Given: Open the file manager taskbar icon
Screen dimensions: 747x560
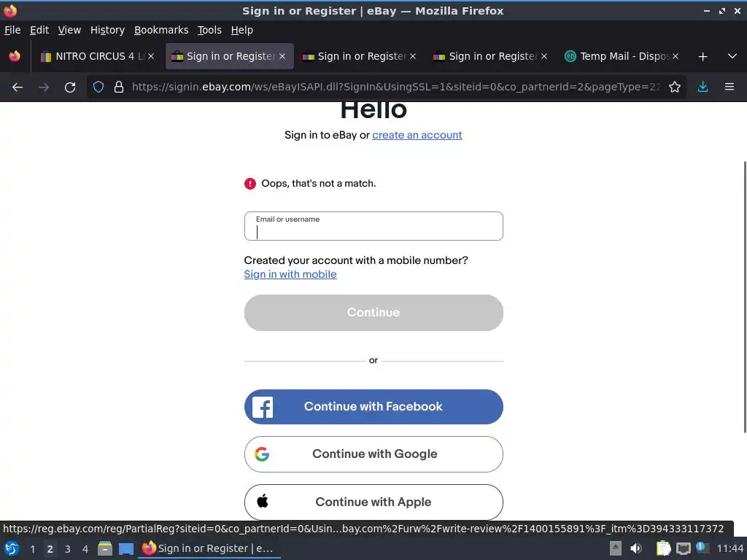Looking at the screenshot, I should (105, 548).
